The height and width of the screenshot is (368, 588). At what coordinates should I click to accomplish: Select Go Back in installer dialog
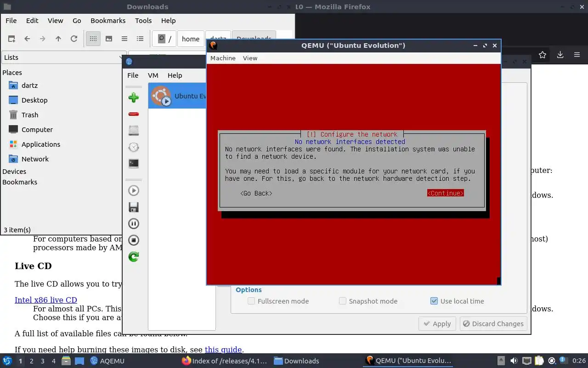pyautogui.click(x=256, y=193)
